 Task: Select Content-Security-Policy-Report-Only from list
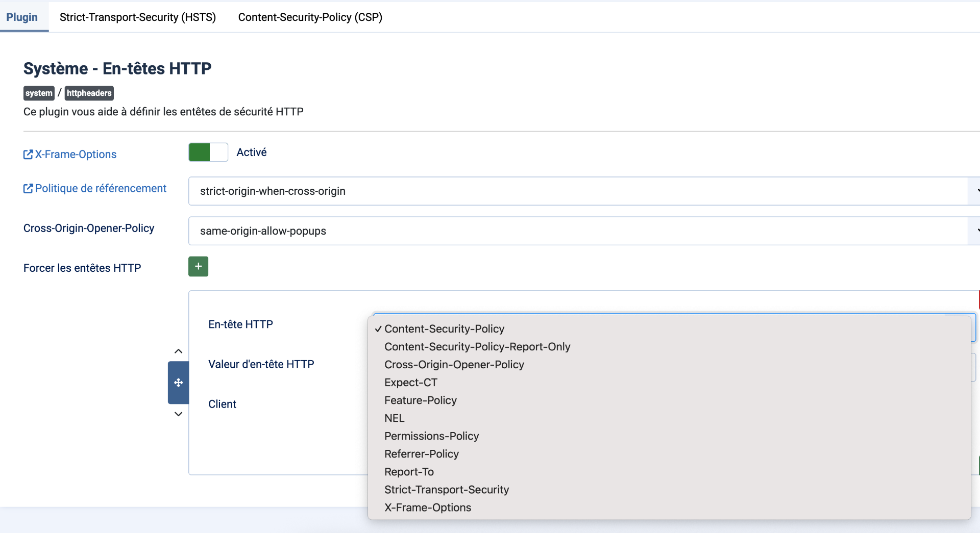[x=477, y=347]
